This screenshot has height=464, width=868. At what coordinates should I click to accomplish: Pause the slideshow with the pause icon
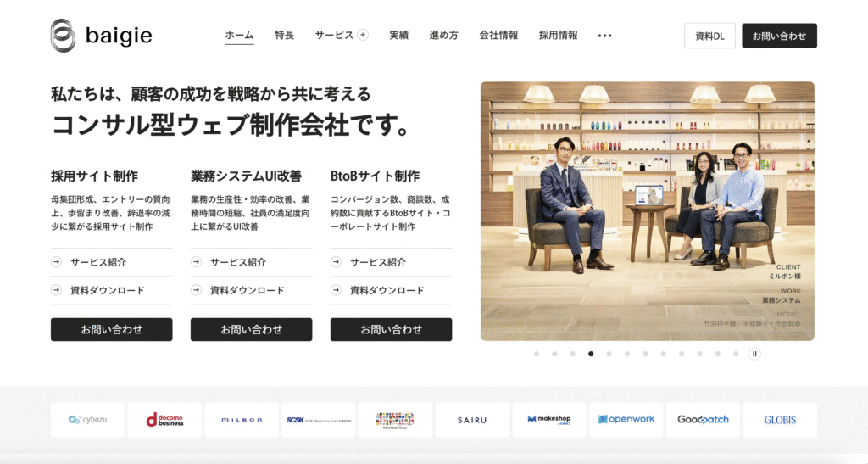754,354
